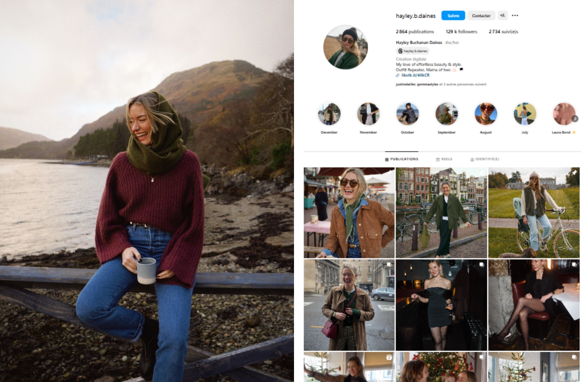Click the Contacter button
The image size is (588, 382).
point(481,16)
